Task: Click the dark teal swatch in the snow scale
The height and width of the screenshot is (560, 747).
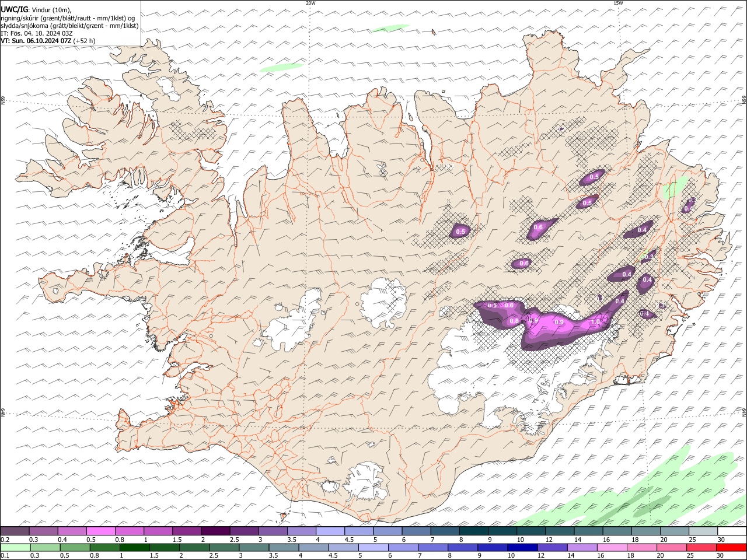Action: click(473, 531)
